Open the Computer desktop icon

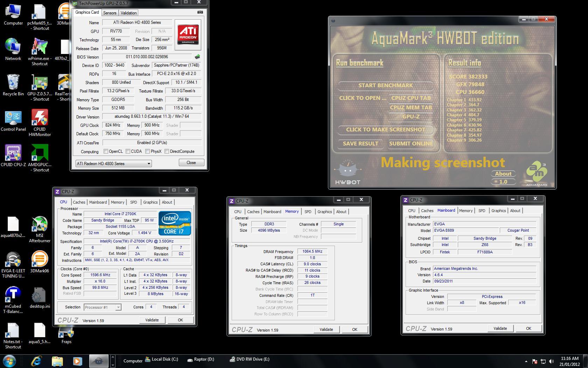[13, 15]
